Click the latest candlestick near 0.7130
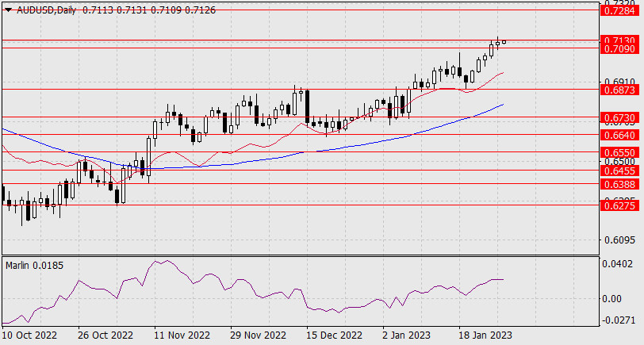The height and width of the screenshot is (345, 644). (504, 42)
